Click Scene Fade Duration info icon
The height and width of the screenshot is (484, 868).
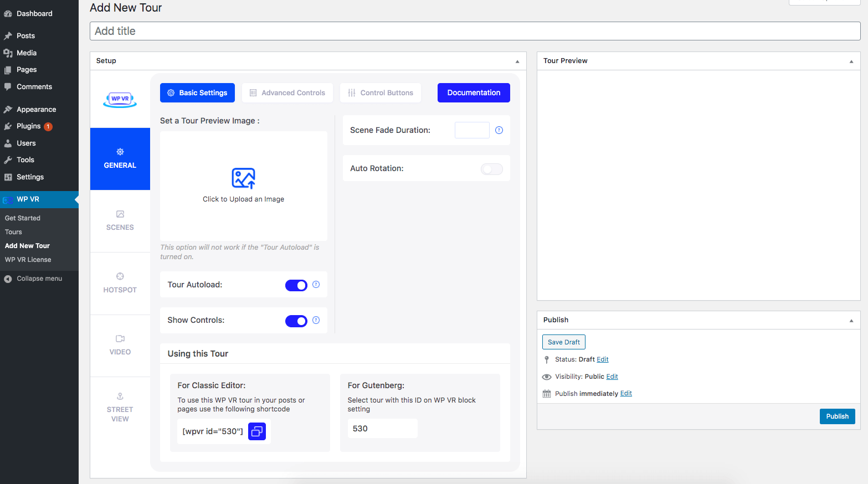coord(499,130)
